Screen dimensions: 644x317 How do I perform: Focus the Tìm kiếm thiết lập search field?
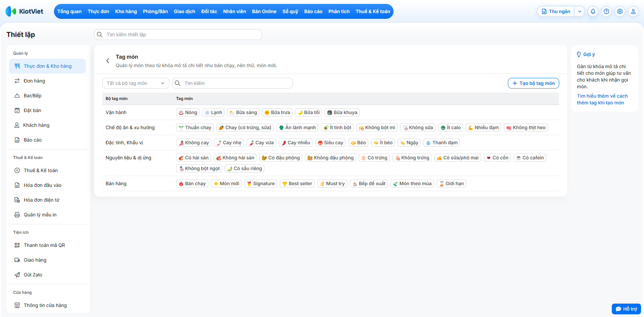click(x=178, y=35)
